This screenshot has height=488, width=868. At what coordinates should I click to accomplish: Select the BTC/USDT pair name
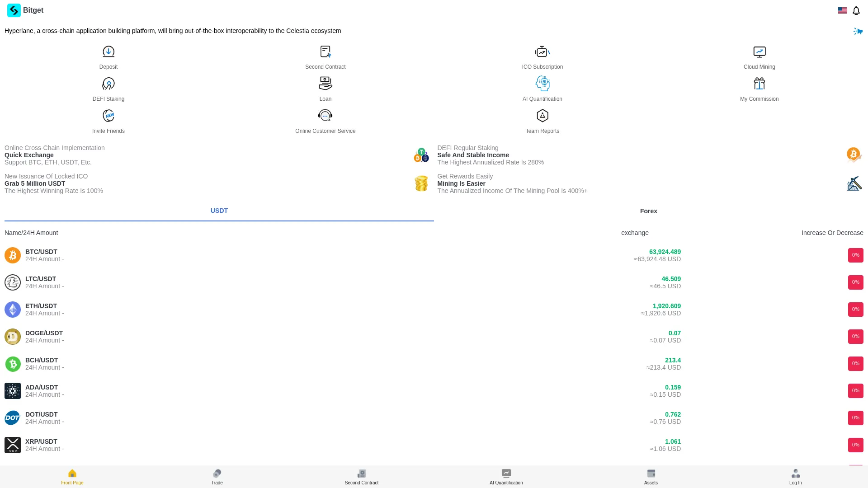(41, 252)
